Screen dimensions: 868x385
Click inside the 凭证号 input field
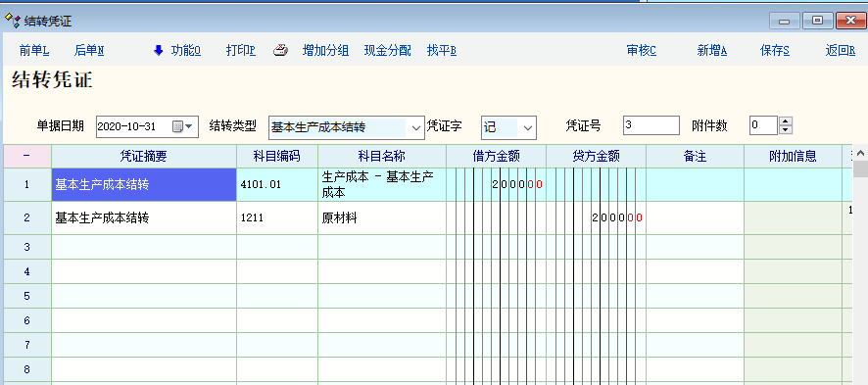651,125
